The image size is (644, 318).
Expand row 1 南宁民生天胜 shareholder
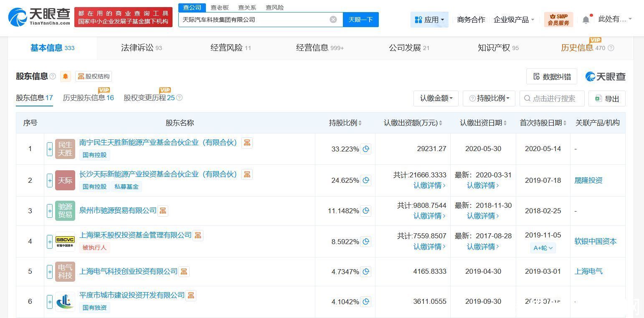click(x=50, y=149)
